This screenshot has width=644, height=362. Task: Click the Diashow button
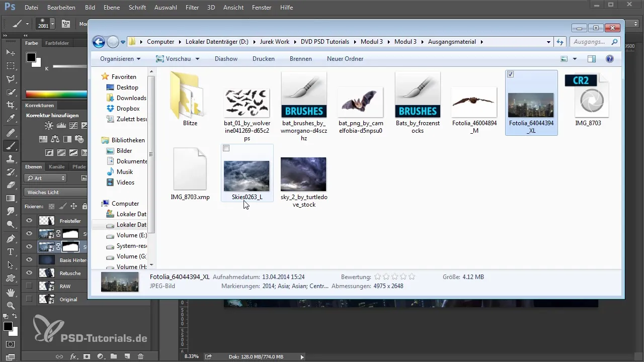pyautogui.click(x=226, y=59)
